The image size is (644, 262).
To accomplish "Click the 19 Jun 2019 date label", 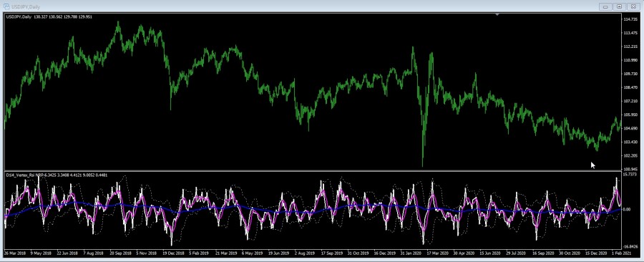I will tap(279, 253).
